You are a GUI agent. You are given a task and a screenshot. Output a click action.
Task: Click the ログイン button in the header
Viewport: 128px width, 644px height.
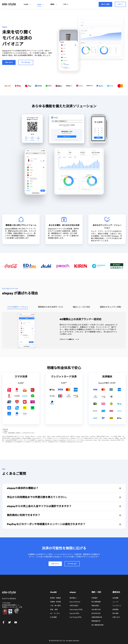[120, 4]
